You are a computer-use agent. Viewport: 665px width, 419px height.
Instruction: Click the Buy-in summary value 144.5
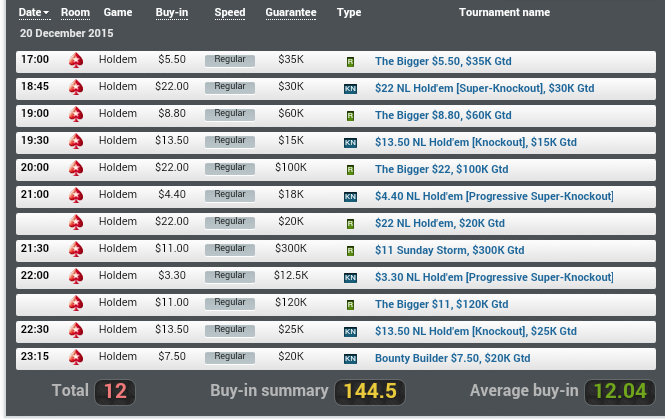coord(370,391)
